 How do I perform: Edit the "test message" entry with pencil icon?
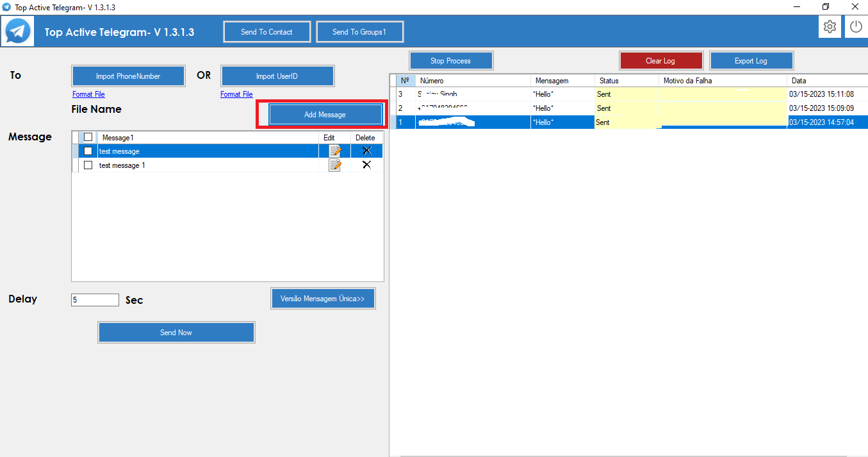(335, 151)
